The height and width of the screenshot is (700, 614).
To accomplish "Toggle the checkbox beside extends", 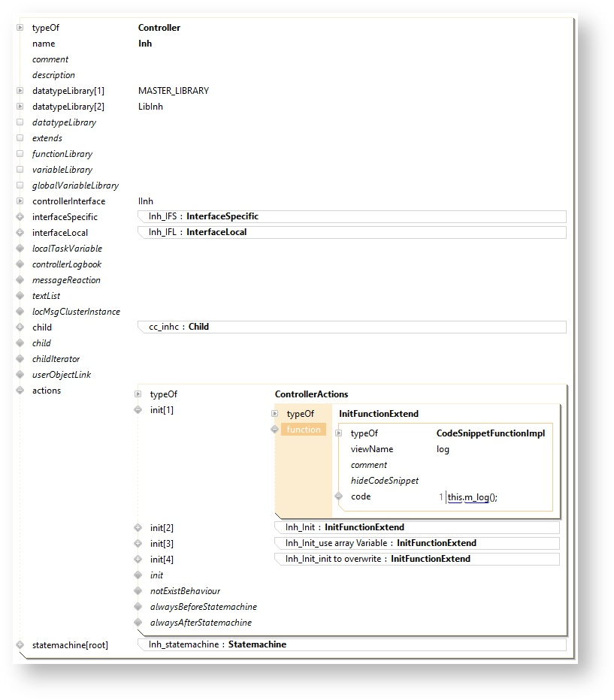I will pos(20,138).
